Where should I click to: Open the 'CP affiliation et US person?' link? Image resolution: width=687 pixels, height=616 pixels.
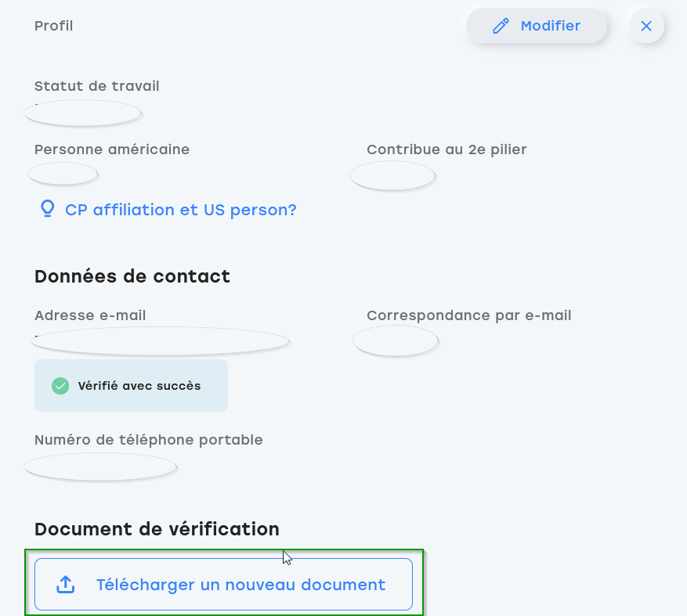click(x=180, y=210)
